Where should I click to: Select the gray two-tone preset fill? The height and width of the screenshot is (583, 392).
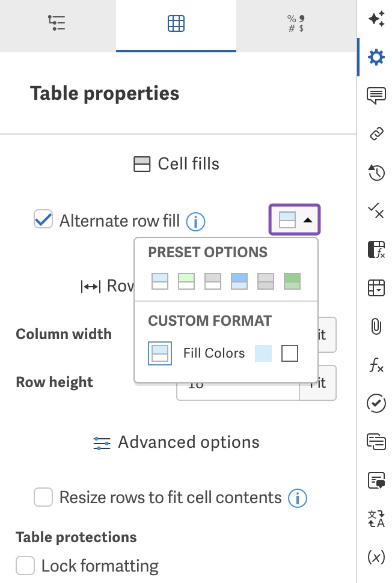(x=266, y=281)
